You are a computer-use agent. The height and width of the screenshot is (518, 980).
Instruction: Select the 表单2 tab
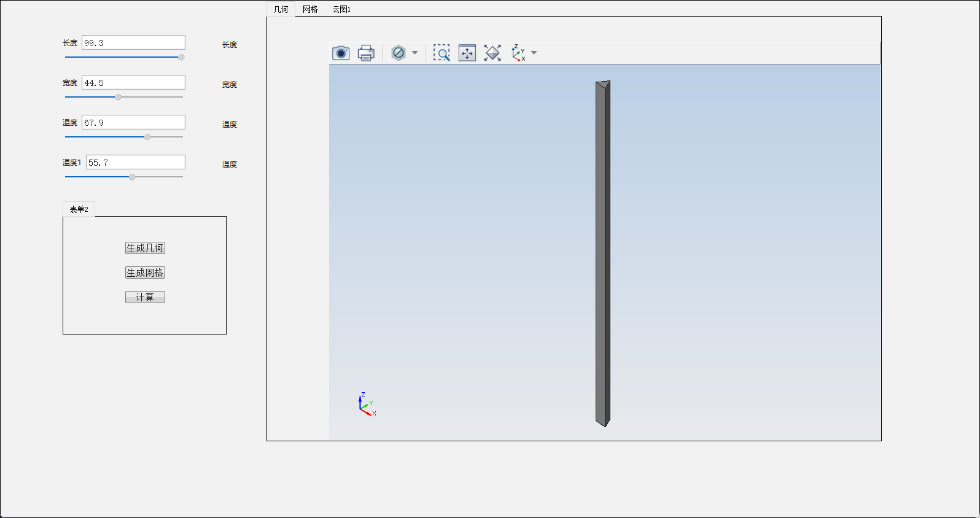click(x=79, y=209)
